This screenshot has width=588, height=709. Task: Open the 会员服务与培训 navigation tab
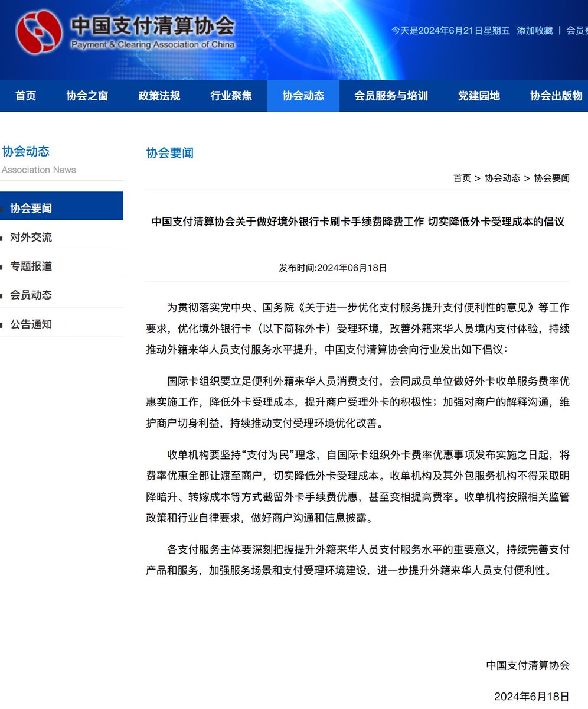click(x=391, y=96)
